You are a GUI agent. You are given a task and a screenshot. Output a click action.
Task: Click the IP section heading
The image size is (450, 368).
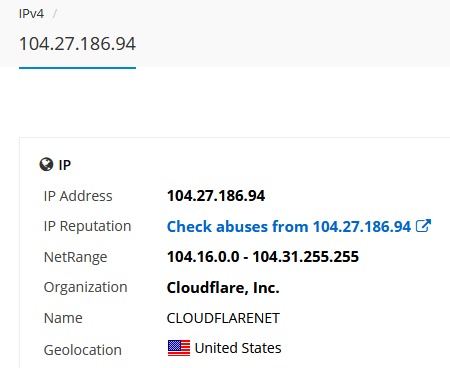coord(65,165)
